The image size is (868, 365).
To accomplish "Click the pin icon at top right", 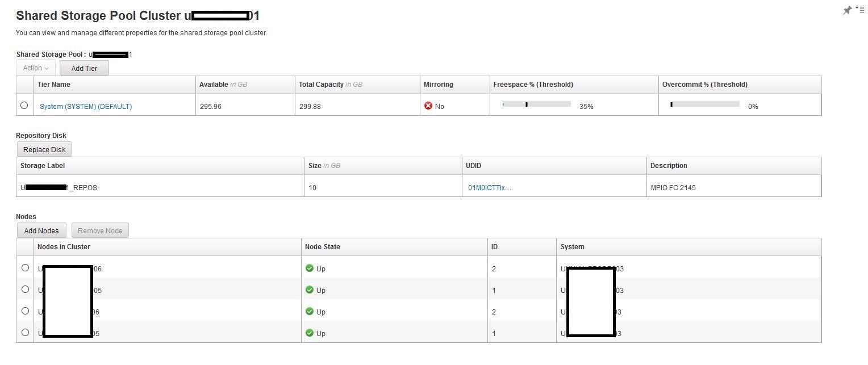I will point(847,10).
